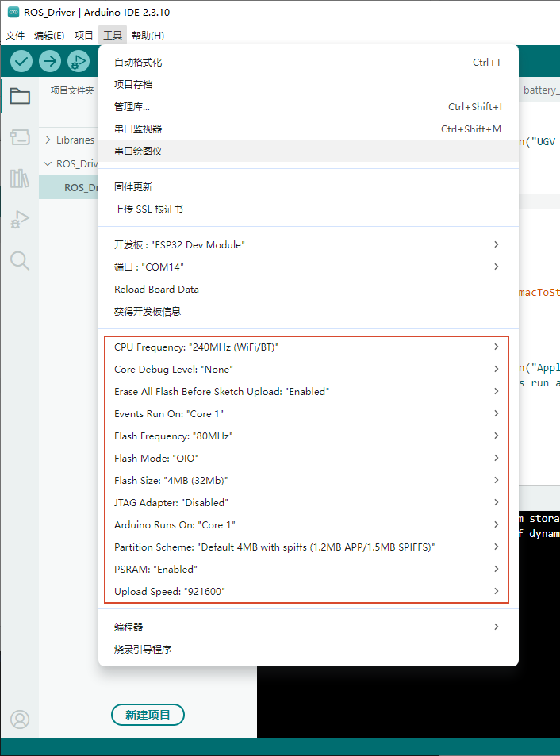Click 获得开发板信息 entry
This screenshot has height=756, width=560.
click(x=309, y=311)
